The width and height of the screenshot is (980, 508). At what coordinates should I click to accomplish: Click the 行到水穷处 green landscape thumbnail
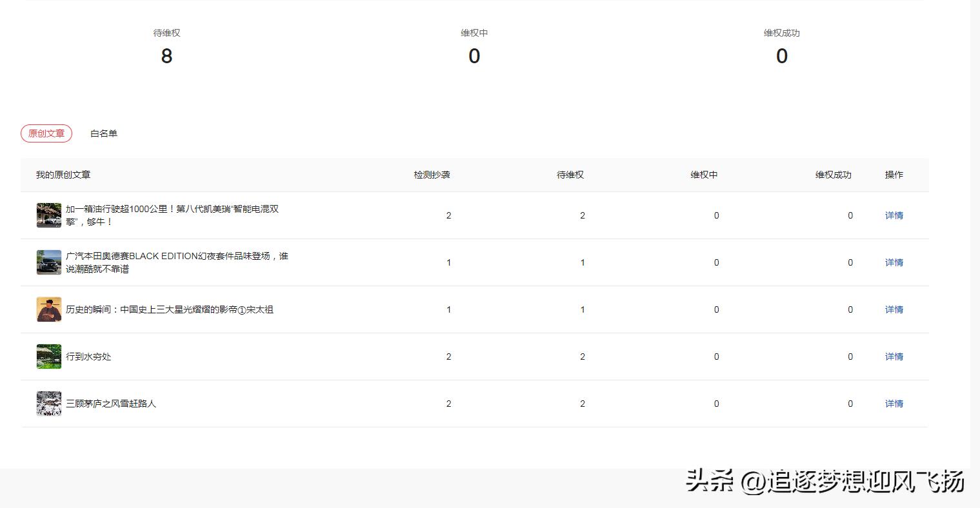tap(48, 356)
